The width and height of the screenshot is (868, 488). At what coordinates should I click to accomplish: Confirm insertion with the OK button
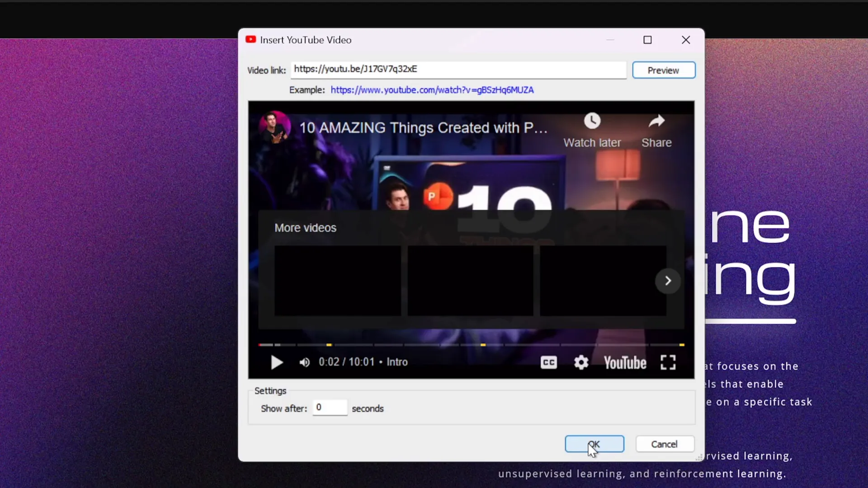pos(594,444)
